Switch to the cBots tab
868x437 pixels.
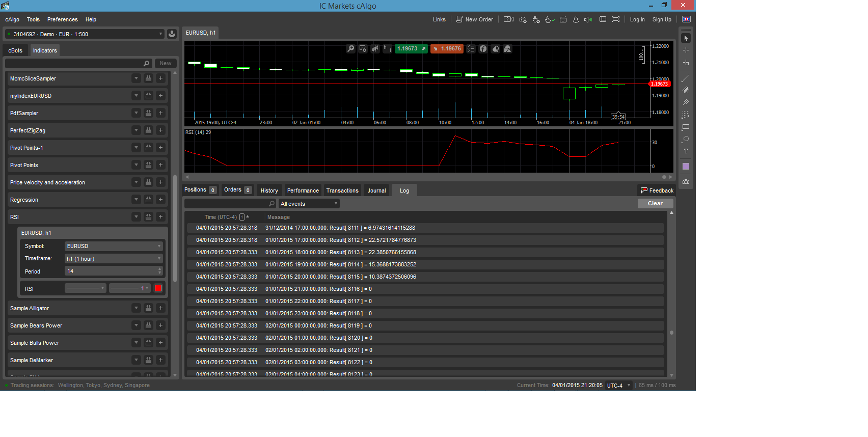(x=15, y=50)
